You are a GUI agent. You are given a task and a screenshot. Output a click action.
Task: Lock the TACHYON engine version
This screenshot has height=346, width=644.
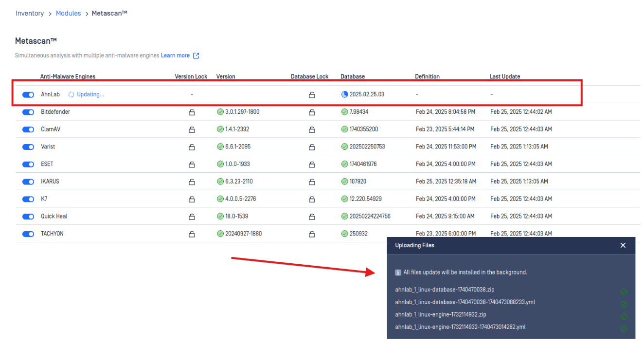pyautogui.click(x=192, y=234)
